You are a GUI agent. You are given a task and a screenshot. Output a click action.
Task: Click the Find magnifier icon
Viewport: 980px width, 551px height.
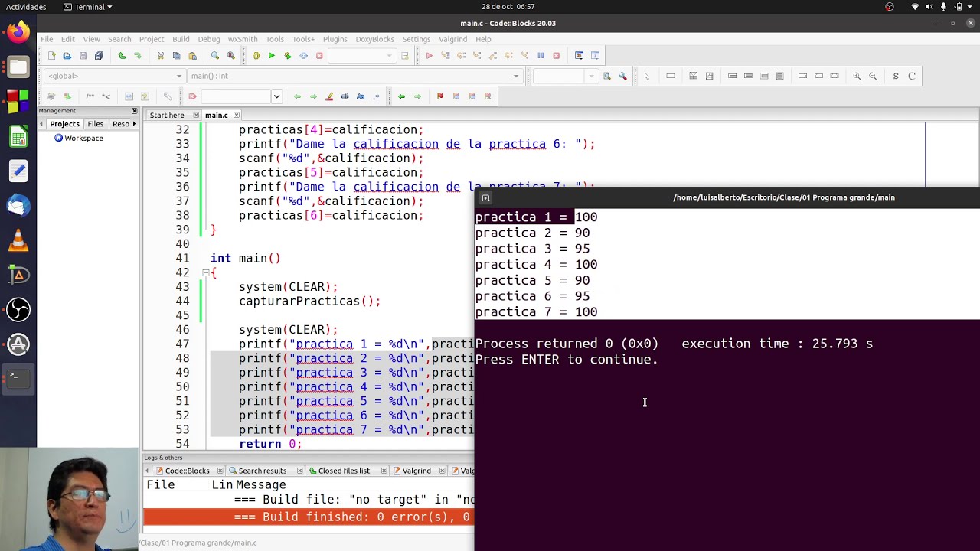pyautogui.click(x=214, y=55)
